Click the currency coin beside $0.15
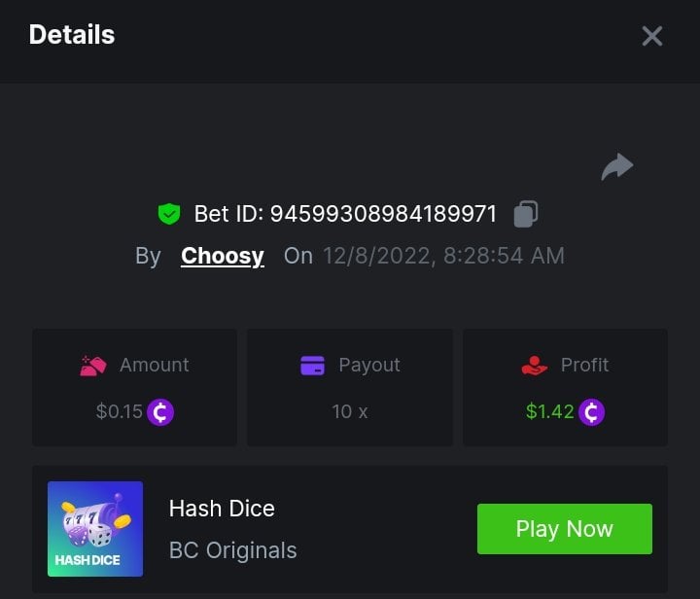Screen dimensions: 700x599 160,412
